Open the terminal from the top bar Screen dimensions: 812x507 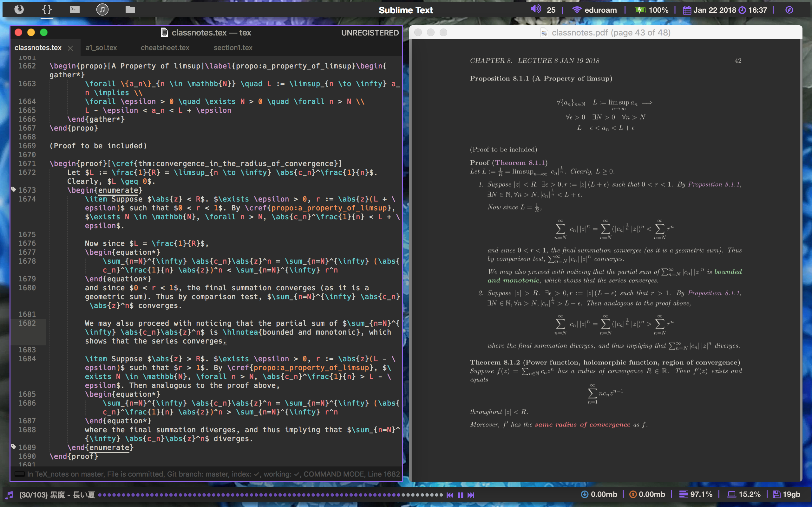tap(75, 10)
